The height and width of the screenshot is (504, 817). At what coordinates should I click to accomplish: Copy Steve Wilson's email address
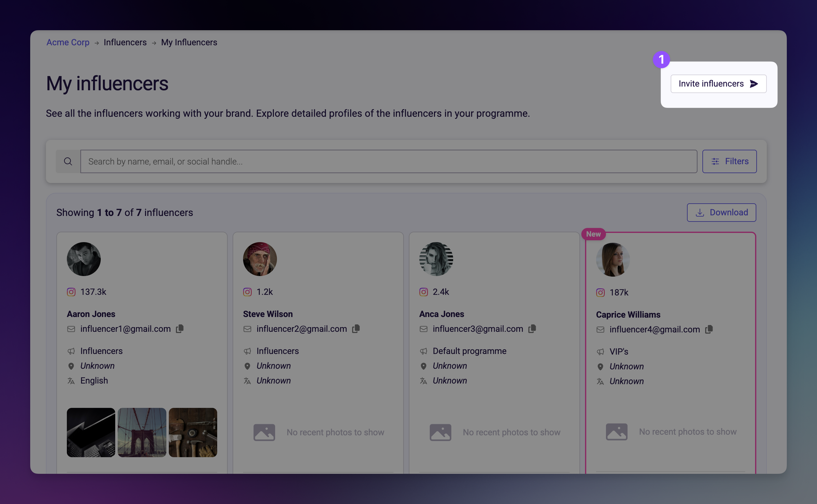pyautogui.click(x=356, y=329)
